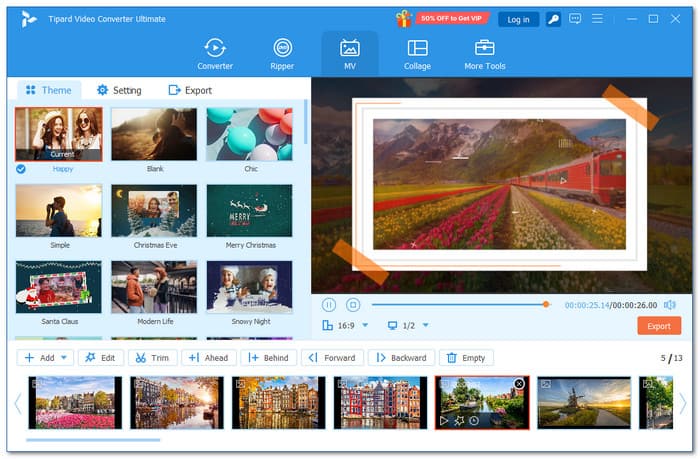Click the Log in button

pyautogui.click(x=518, y=19)
